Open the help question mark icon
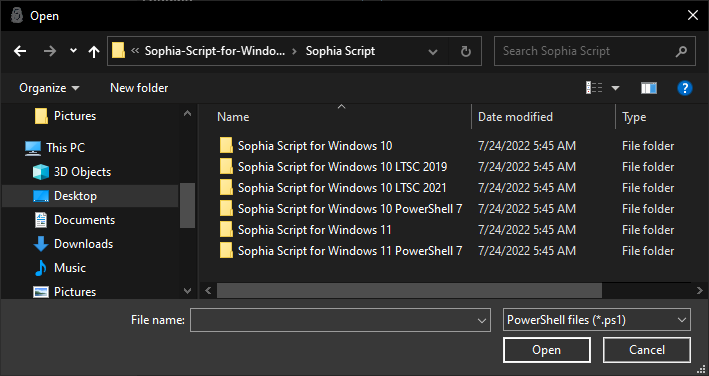 (685, 88)
